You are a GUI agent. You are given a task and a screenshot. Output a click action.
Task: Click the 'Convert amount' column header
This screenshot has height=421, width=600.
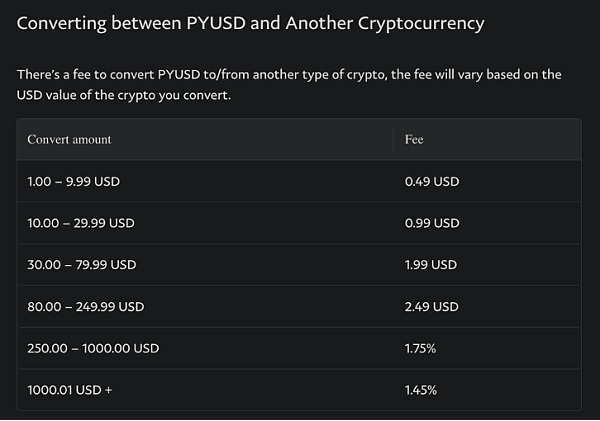(69, 139)
